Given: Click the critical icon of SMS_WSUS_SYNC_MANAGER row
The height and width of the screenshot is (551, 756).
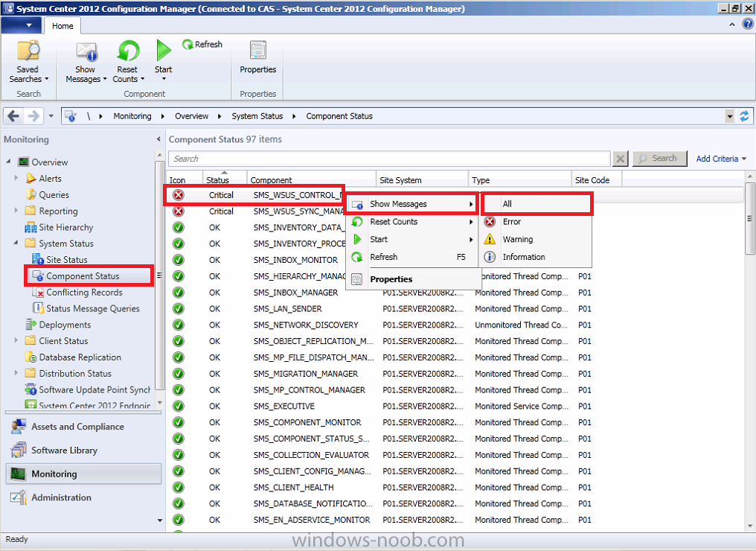Looking at the screenshot, I should 179,211.
